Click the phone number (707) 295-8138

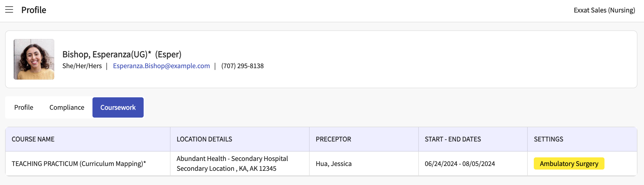pyautogui.click(x=242, y=66)
